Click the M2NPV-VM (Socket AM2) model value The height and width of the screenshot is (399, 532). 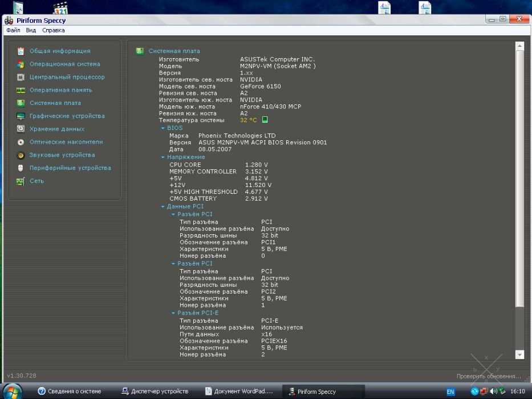pyautogui.click(x=278, y=66)
